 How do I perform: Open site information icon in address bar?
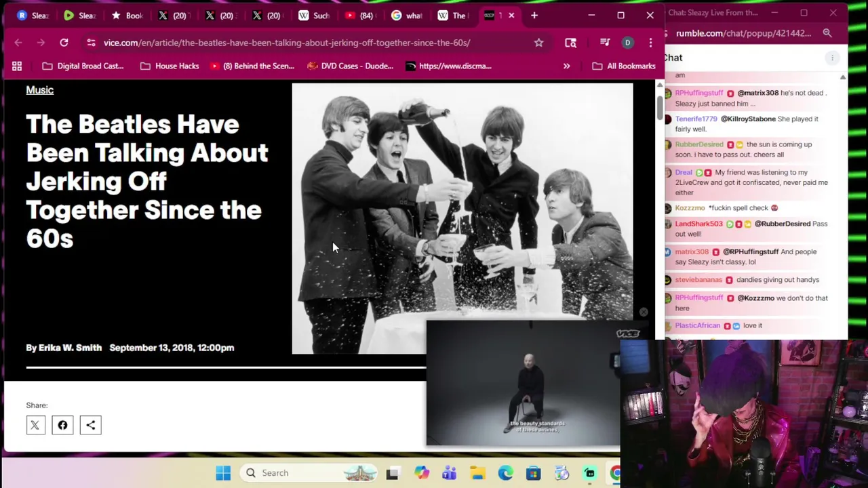91,43
